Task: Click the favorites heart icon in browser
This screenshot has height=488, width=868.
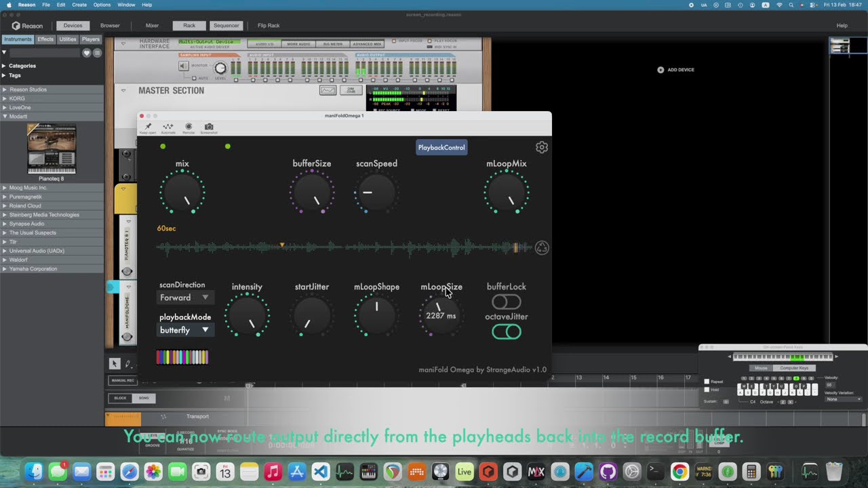Action: point(87,53)
